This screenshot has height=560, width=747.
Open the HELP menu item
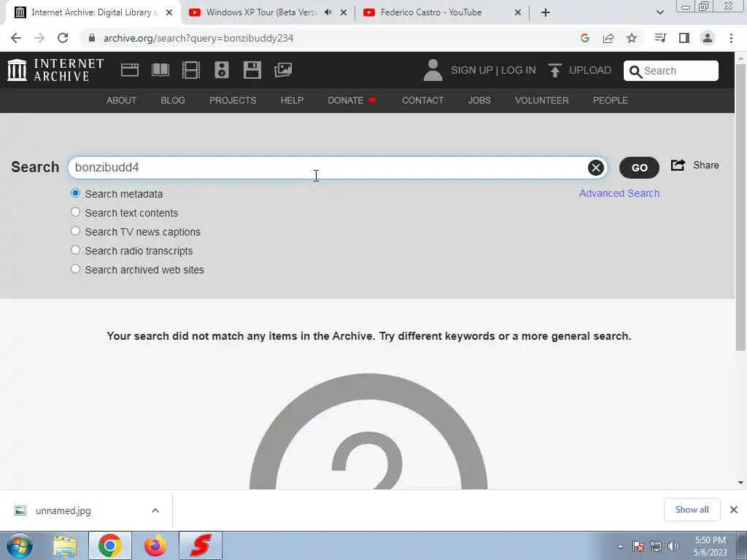[292, 101]
